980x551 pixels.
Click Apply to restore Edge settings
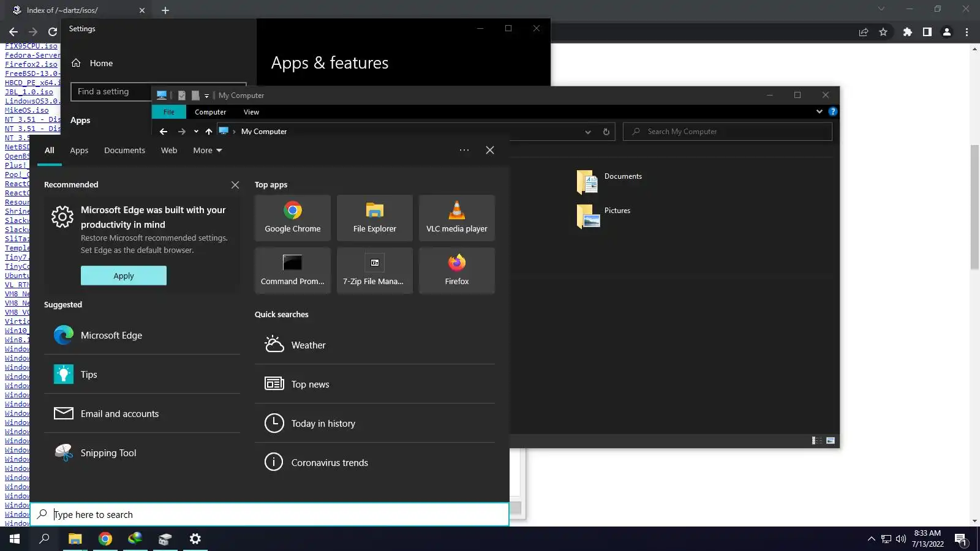(124, 275)
